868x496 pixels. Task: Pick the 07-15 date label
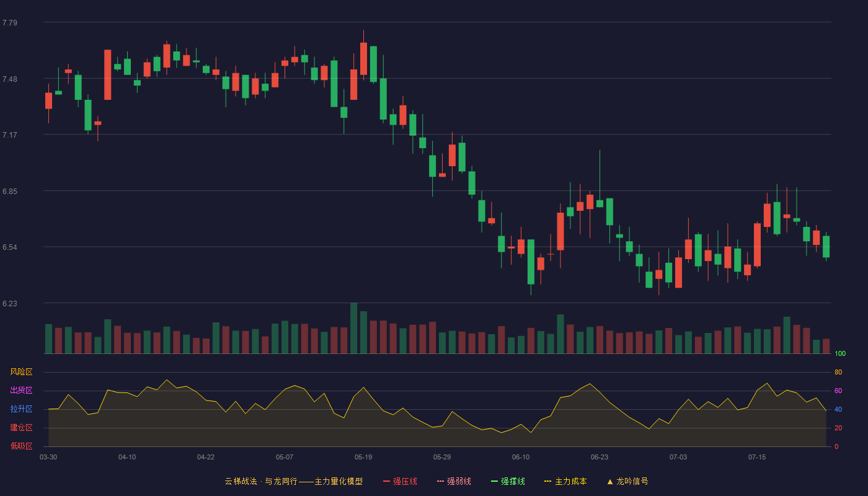click(x=757, y=457)
